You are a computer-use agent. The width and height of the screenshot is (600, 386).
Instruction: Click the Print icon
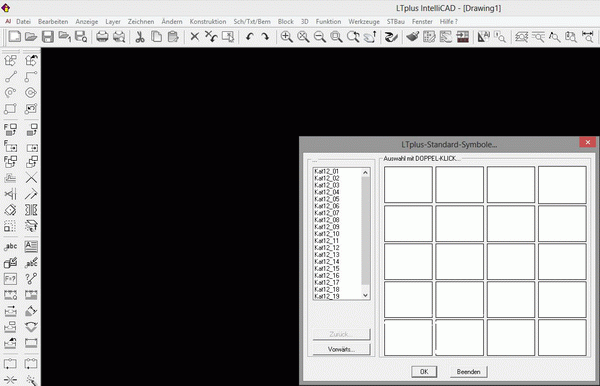pos(102,37)
